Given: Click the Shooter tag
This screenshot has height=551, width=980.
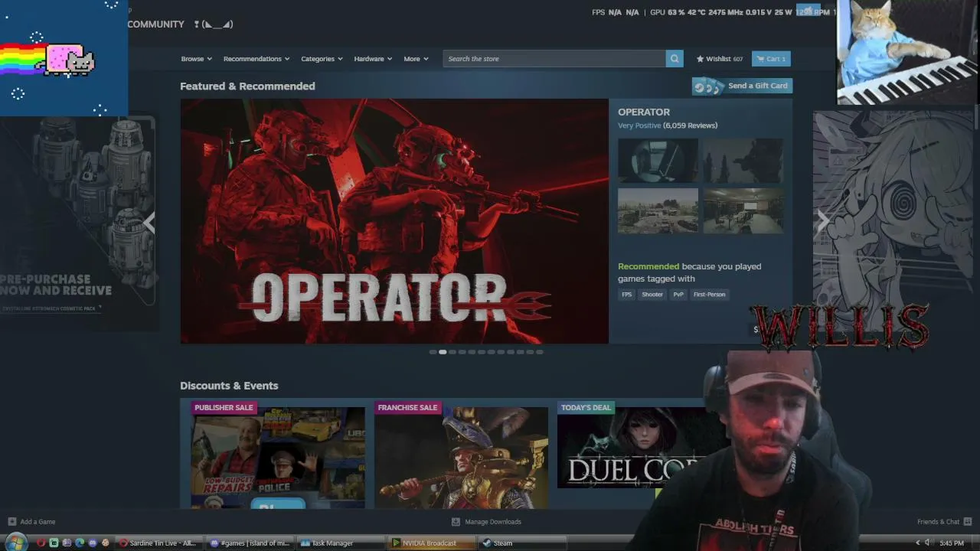Looking at the screenshot, I should point(652,295).
